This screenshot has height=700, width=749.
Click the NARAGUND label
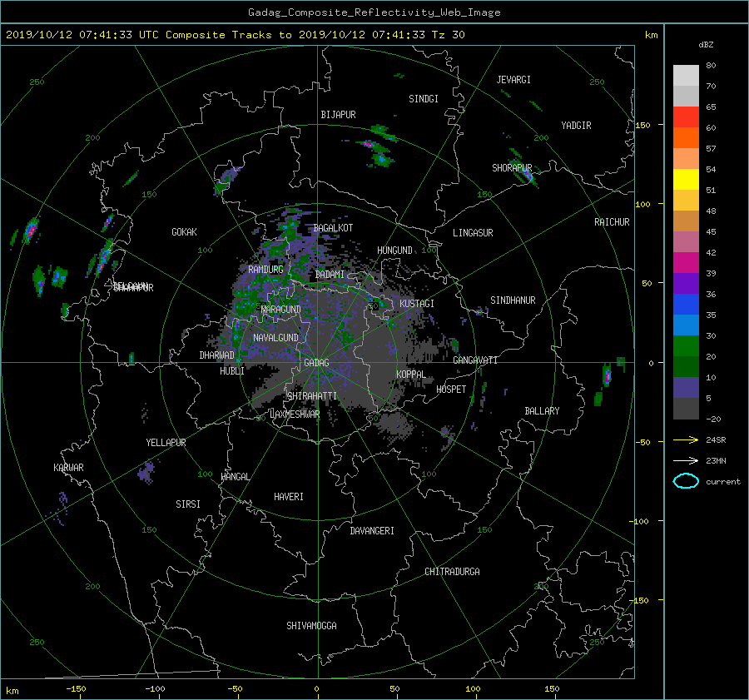pos(281,310)
